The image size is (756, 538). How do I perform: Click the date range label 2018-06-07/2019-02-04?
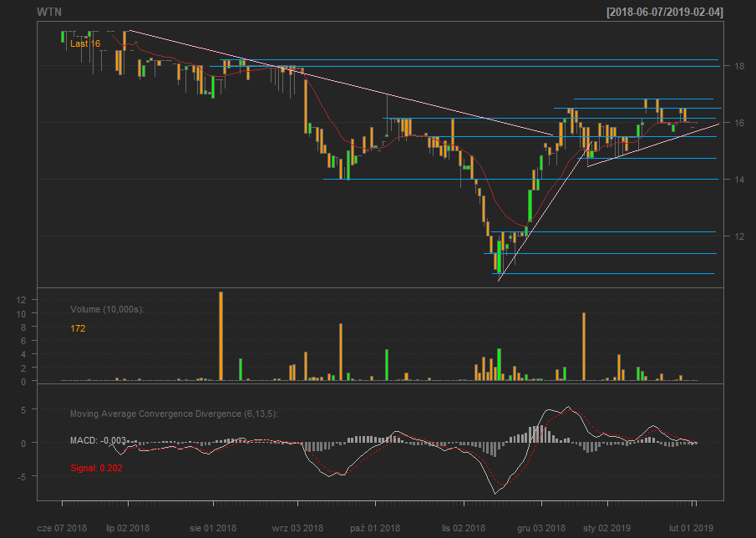pos(665,12)
